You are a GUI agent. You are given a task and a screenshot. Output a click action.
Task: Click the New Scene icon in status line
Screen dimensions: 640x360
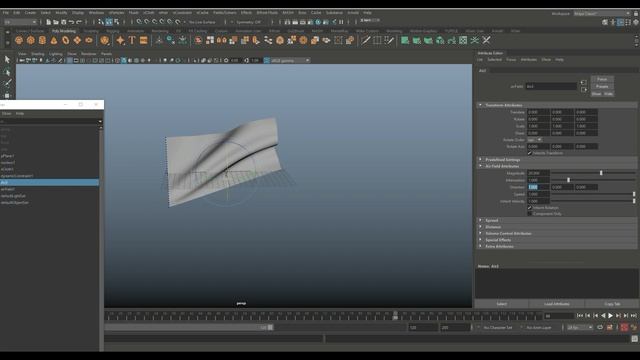point(48,22)
